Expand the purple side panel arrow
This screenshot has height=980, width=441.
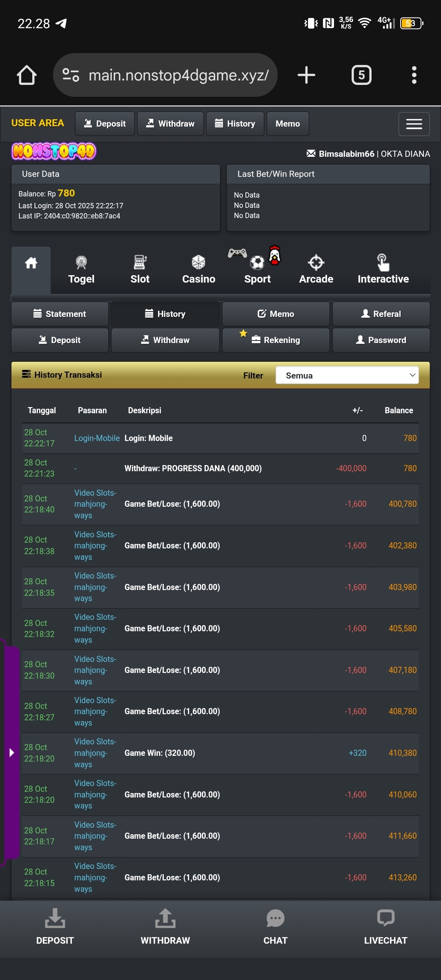11,752
